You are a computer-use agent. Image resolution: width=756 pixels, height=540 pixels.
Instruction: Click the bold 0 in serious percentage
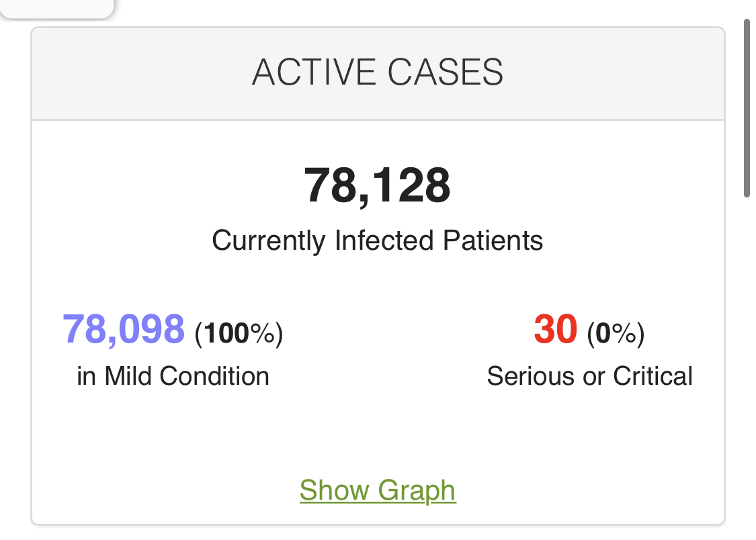pos(603,333)
